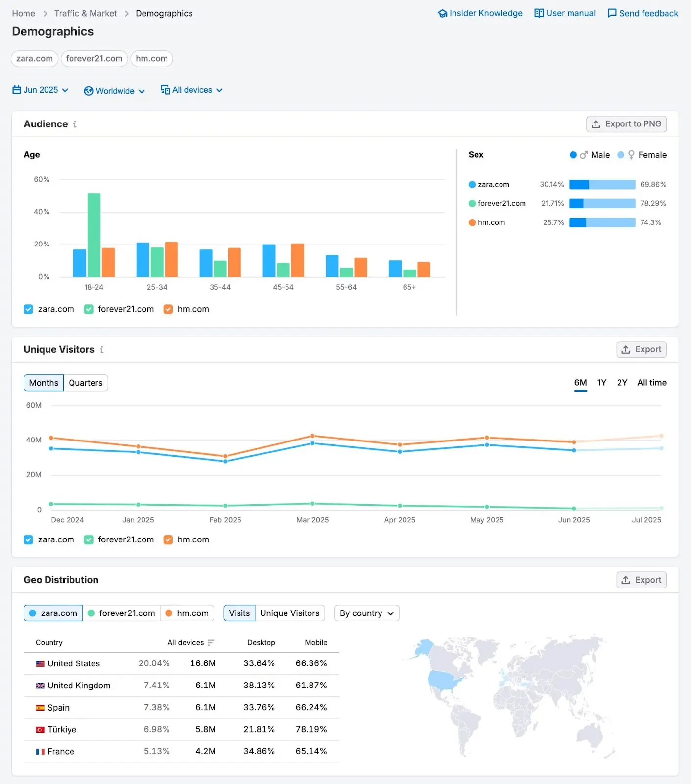The image size is (691, 784).
Task: Click the calendar icon beside Jun 2025
Action: coord(17,90)
